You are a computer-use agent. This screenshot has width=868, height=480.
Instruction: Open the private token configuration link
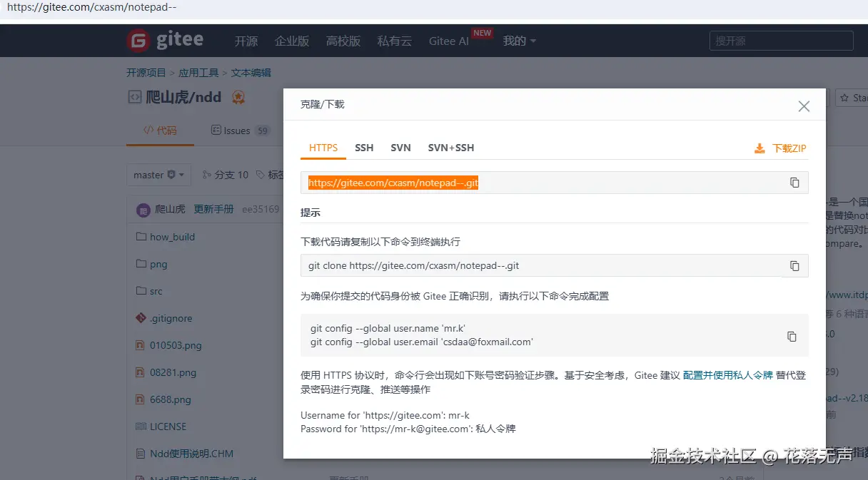tap(727, 375)
